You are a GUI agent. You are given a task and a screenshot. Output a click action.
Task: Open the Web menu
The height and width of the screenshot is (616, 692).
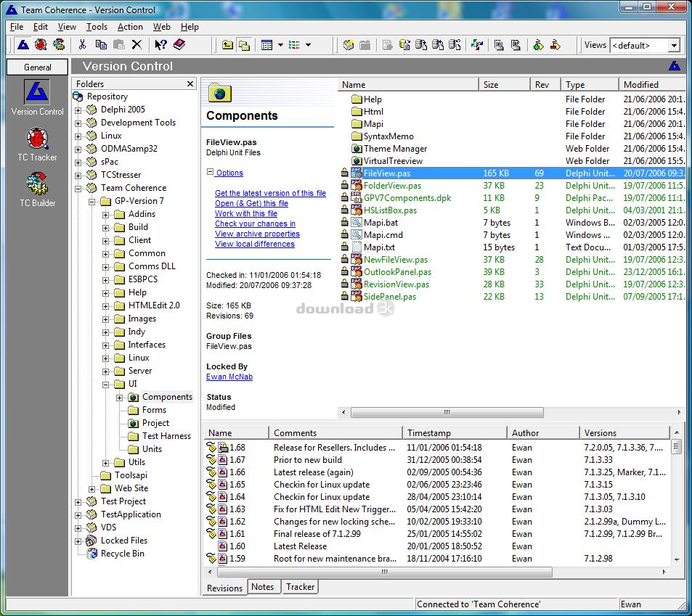click(161, 27)
